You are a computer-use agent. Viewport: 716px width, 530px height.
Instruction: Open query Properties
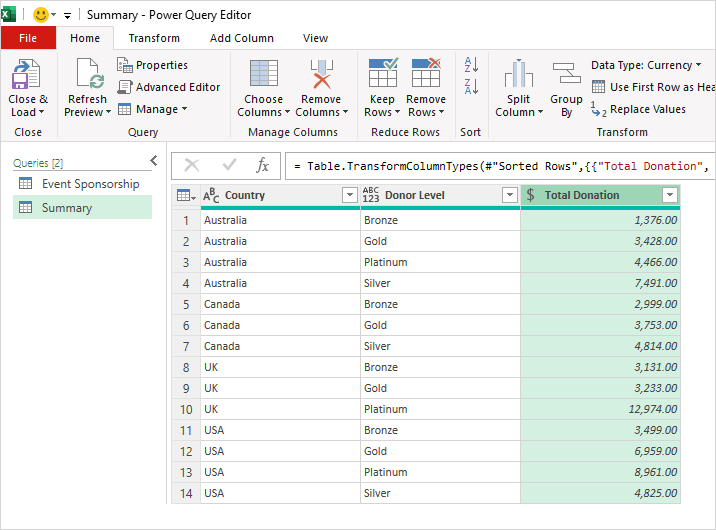tap(153, 65)
